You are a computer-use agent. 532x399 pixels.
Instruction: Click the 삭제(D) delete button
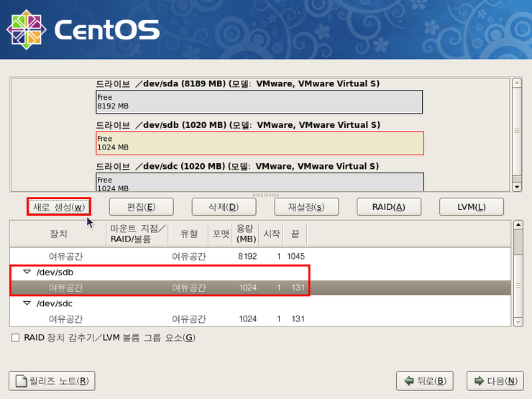click(x=223, y=207)
